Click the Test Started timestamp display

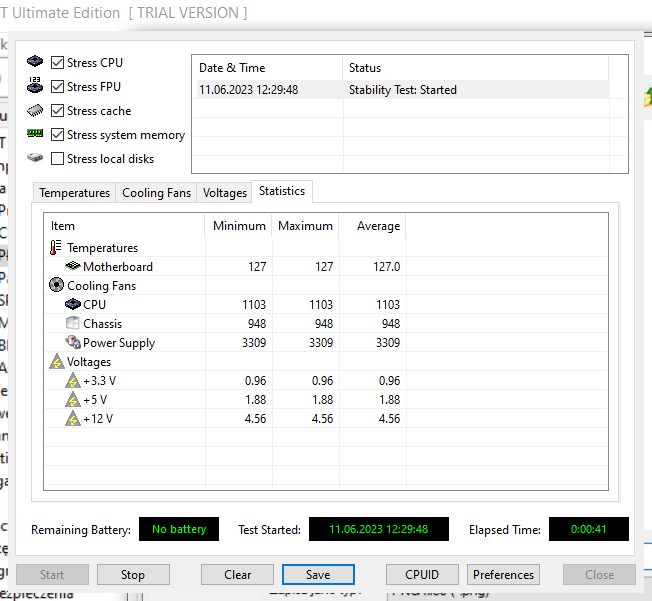pyautogui.click(x=379, y=529)
